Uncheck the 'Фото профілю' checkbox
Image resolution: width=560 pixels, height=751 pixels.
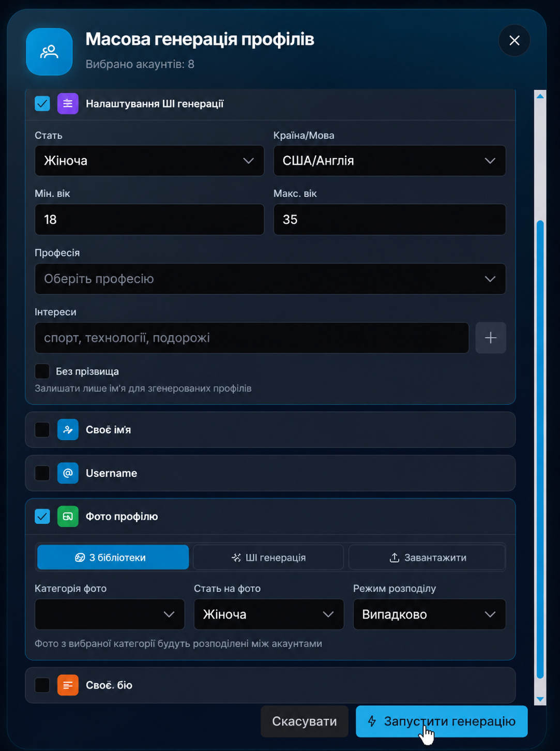click(x=42, y=516)
